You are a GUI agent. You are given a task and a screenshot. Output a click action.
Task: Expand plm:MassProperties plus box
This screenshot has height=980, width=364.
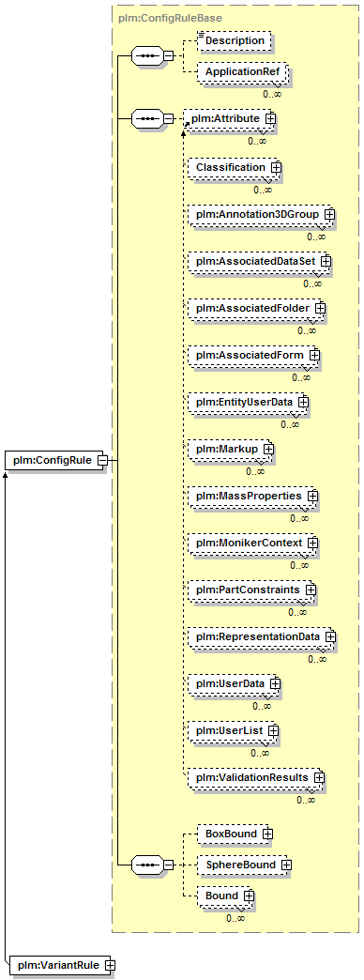point(312,496)
